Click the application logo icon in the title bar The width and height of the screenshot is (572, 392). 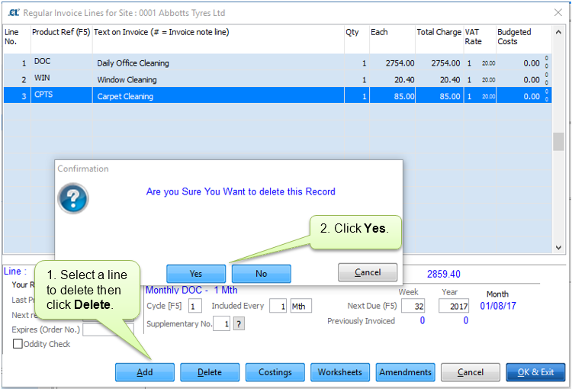click(x=14, y=13)
